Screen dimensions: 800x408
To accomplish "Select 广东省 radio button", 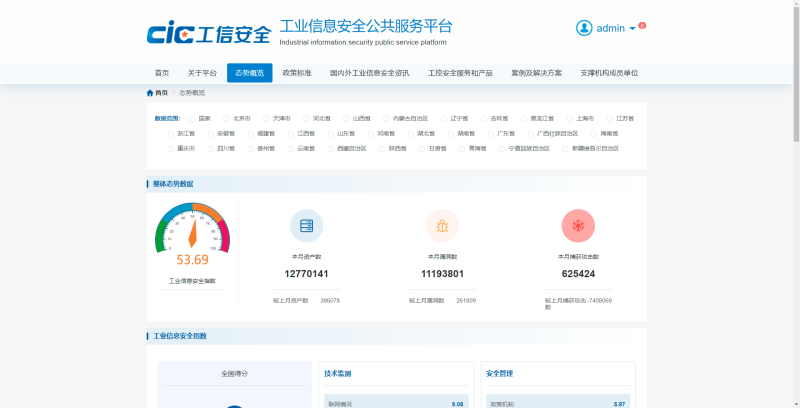I will [490, 134].
